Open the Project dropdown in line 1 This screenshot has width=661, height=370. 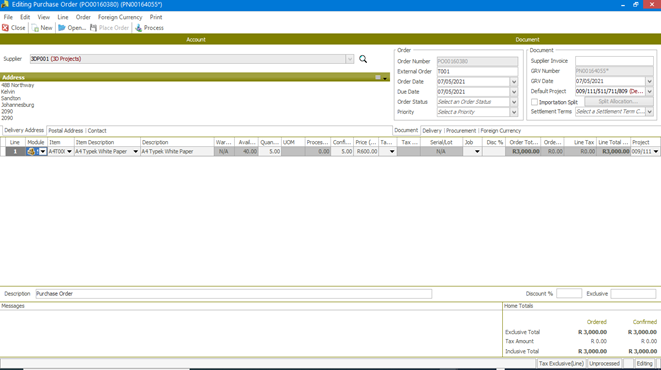(656, 152)
